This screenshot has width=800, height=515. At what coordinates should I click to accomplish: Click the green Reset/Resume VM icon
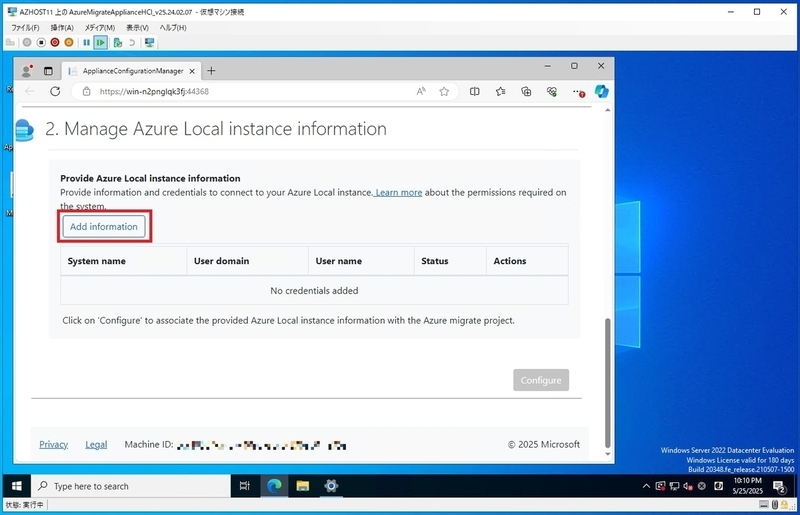101,42
